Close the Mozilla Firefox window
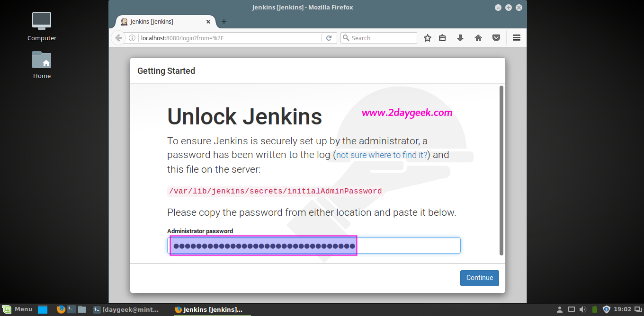The image size is (644, 316). point(519,8)
